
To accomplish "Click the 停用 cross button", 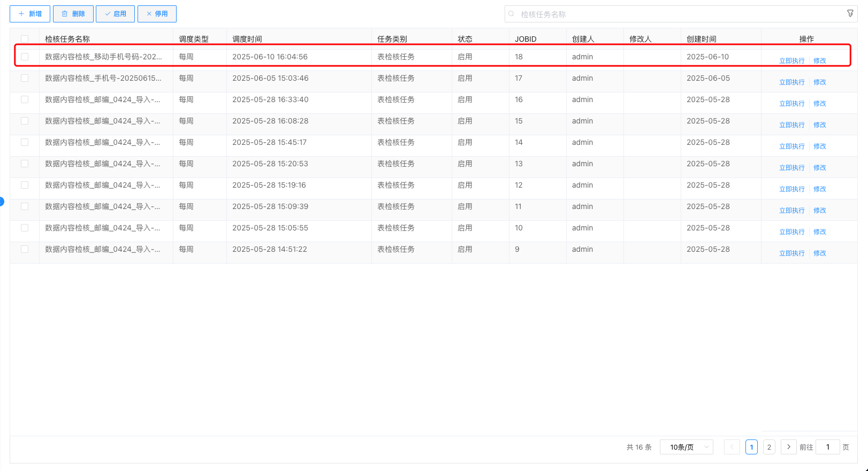I will 157,14.
